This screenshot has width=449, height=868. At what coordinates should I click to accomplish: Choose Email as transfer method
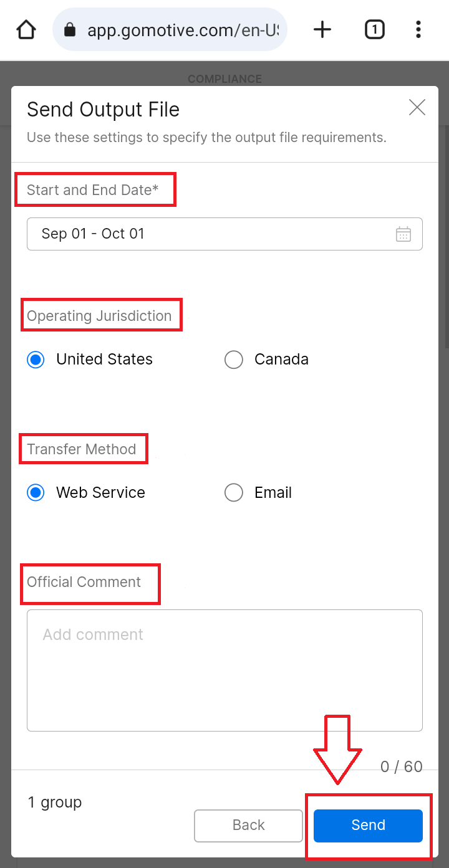pos(258,493)
